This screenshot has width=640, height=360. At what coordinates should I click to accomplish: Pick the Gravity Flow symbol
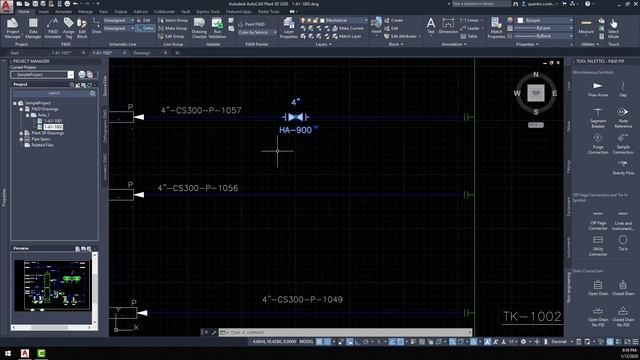point(623,167)
